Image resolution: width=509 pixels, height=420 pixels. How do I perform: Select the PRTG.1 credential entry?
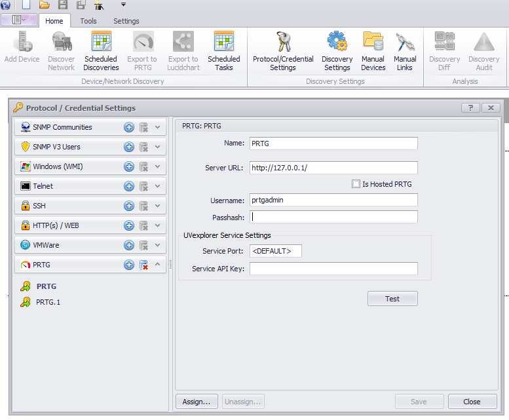pos(48,302)
